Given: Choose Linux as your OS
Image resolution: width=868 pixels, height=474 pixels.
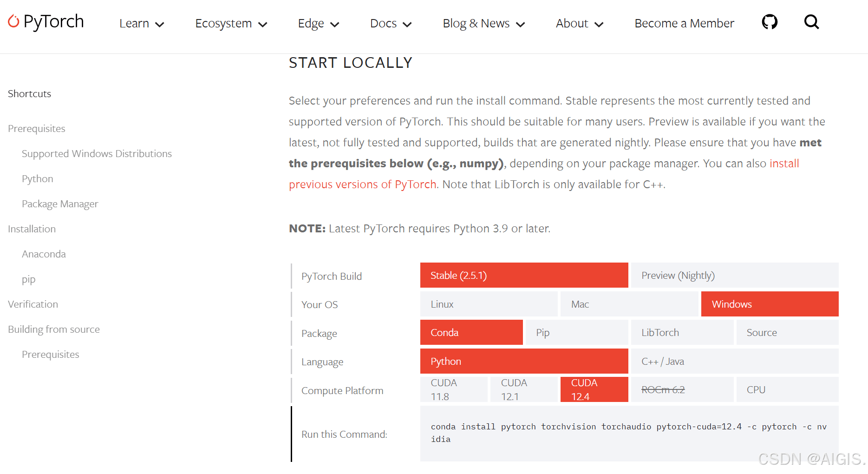Looking at the screenshot, I should click(x=489, y=304).
